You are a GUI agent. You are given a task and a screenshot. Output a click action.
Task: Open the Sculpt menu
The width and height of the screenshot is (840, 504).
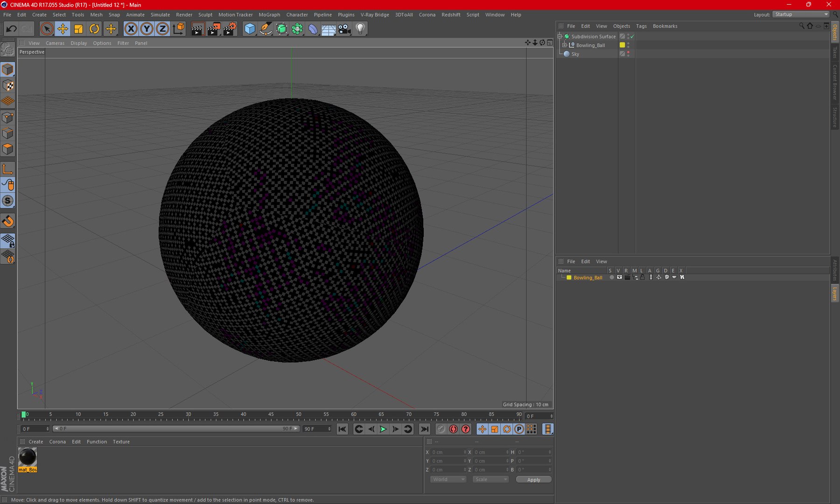(205, 15)
